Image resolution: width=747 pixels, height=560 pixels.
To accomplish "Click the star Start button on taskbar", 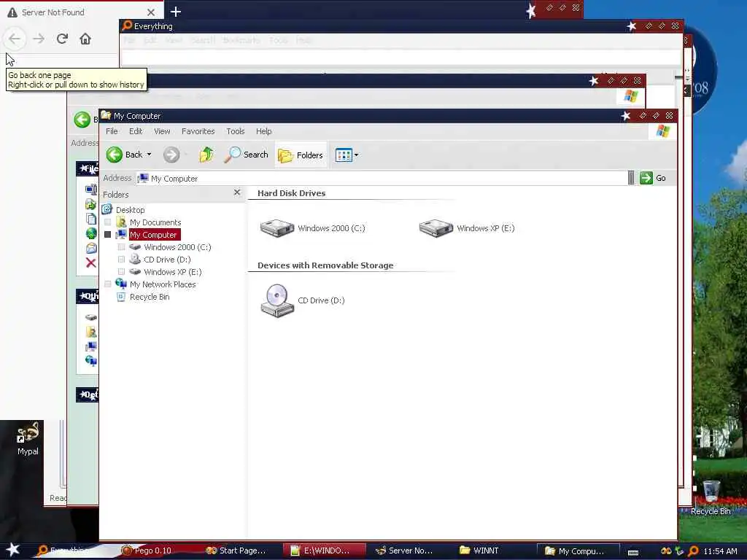I will (13, 550).
